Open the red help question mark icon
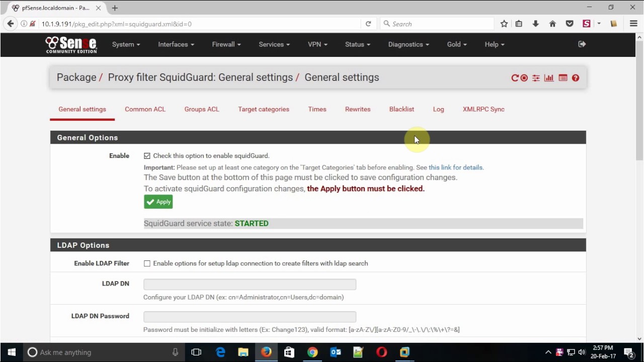This screenshot has width=644, height=362. pos(576,78)
